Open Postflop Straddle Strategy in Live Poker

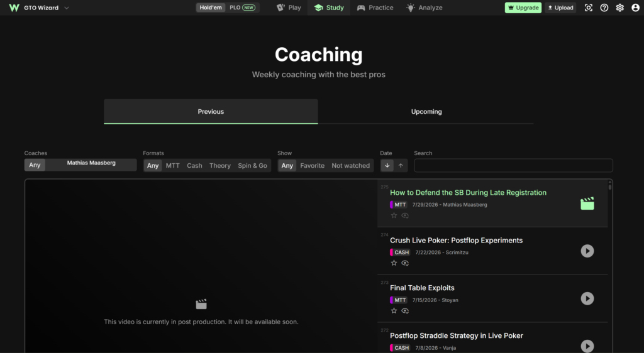(x=457, y=335)
